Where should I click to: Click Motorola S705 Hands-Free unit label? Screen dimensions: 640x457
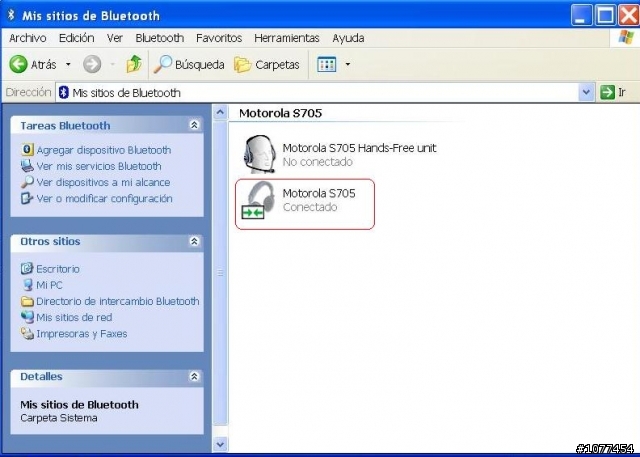359,148
